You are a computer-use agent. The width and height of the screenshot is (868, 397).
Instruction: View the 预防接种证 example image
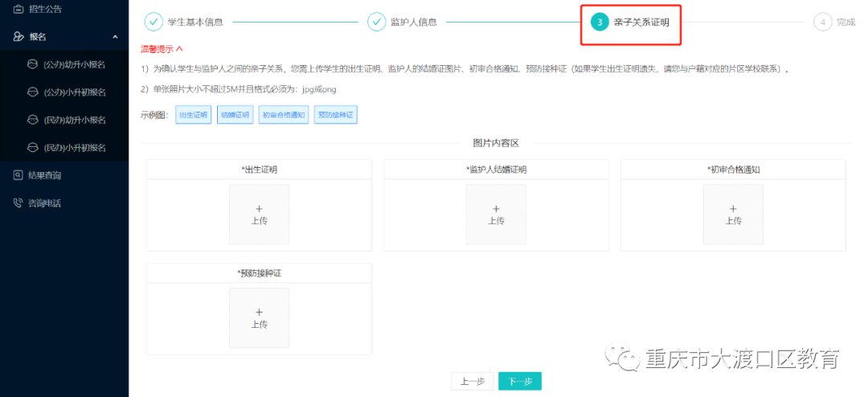coord(335,115)
